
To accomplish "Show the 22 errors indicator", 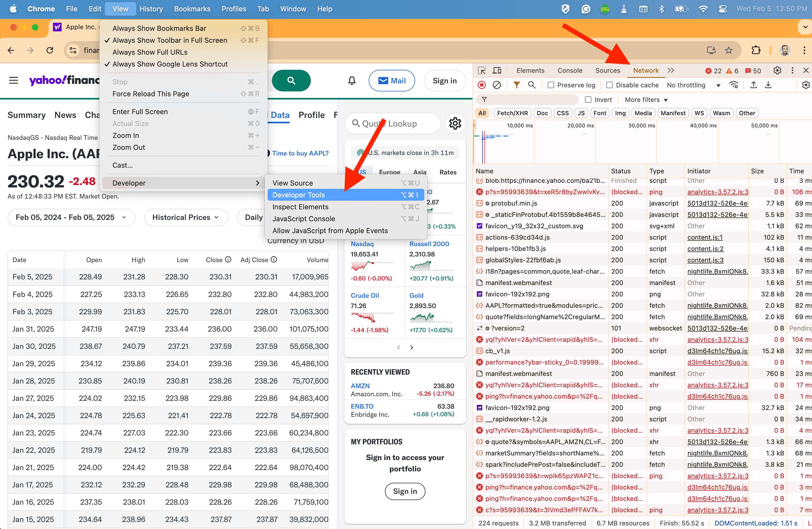I will click(713, 71).
